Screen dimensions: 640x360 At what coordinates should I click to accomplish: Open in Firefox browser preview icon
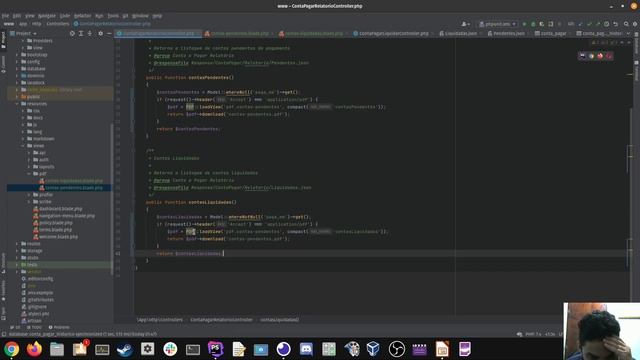(600, 56)
